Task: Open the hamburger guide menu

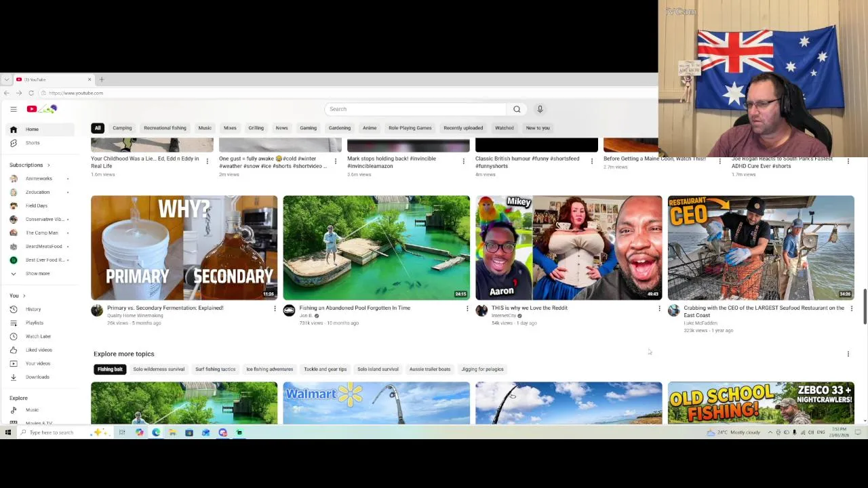Action: pyautogui.click(x=13, y=109)
